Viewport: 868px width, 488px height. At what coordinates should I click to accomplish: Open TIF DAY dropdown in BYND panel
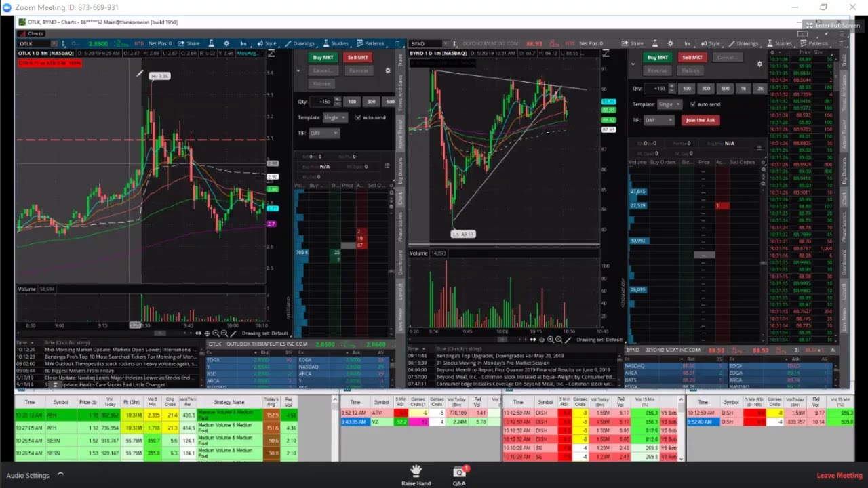pyautogui.click(x=658, y=120)
